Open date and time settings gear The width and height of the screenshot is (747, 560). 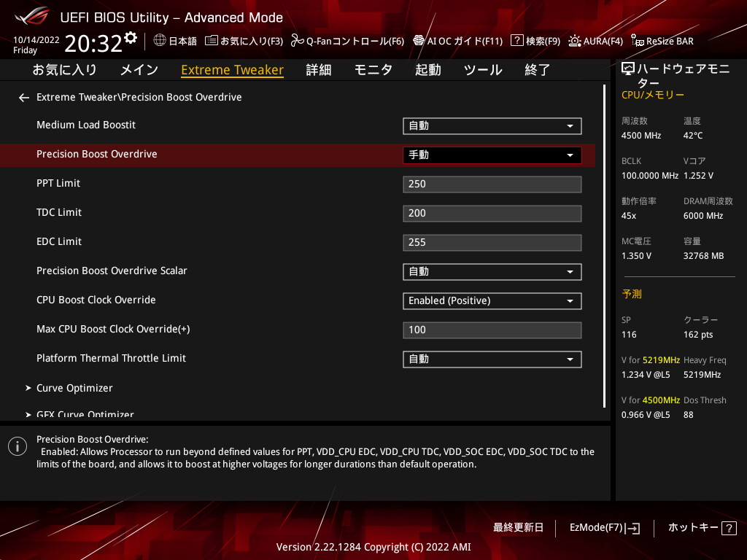coord(131,38)
